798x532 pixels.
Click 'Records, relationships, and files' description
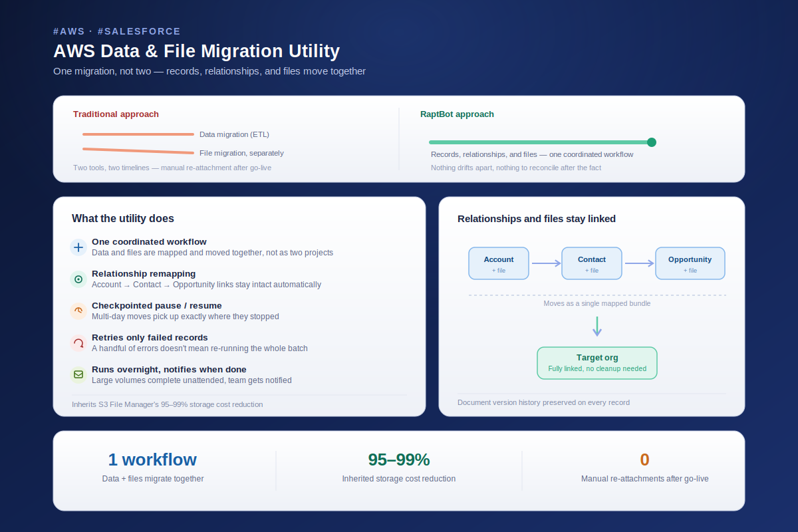(532, 154)
